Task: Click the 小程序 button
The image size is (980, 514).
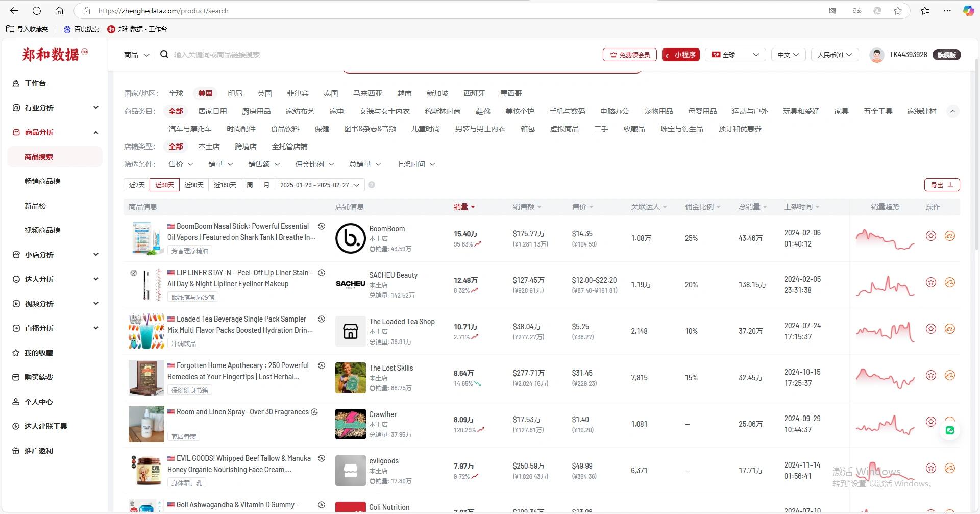Action: tap(681, 55)
